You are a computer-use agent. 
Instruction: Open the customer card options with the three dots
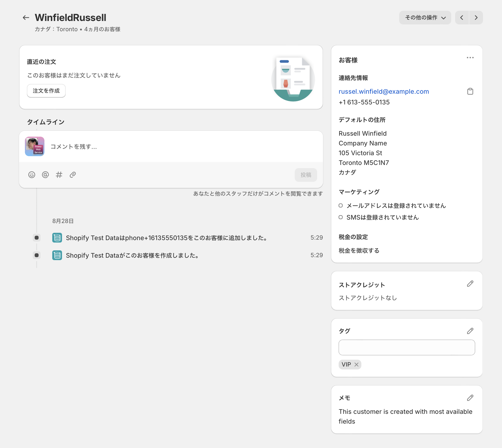(x=470, y=58)
